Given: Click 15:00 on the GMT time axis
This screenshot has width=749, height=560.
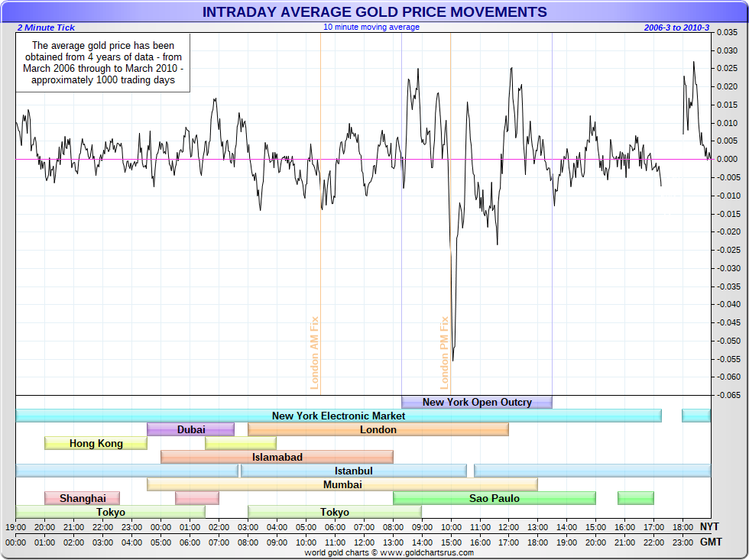Looking at the screenshot, I should pyautogui.click(x=451, y=543).
